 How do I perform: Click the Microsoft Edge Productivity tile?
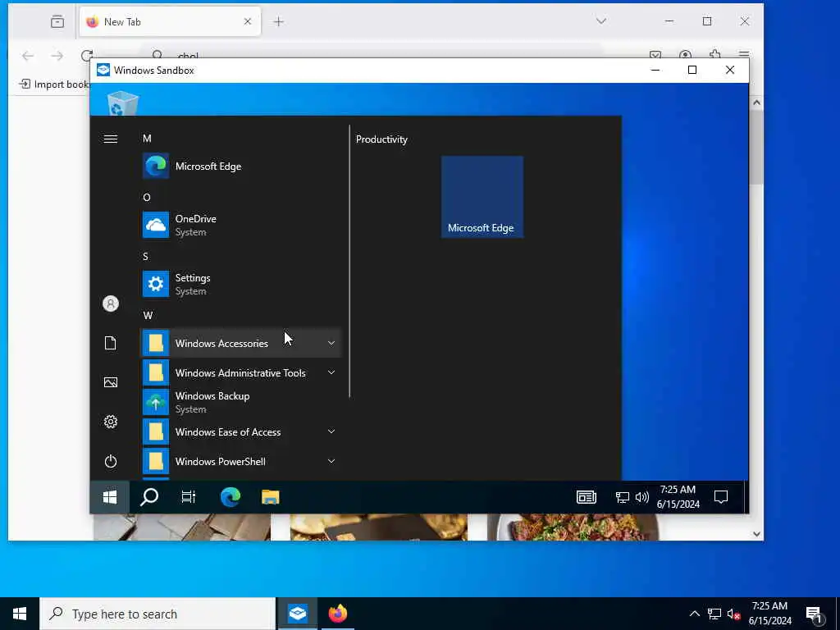(482, 197)
